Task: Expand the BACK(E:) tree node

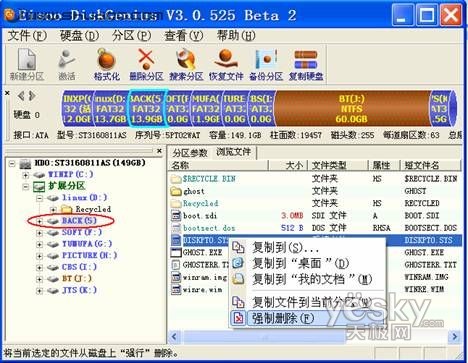Action: click(x=39, y=221)
